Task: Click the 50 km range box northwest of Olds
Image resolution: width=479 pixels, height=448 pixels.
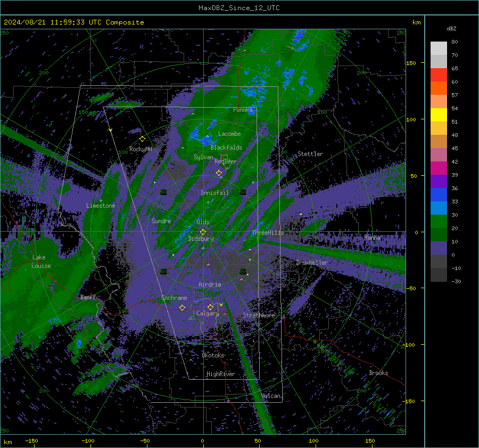Action: point(163,192)
